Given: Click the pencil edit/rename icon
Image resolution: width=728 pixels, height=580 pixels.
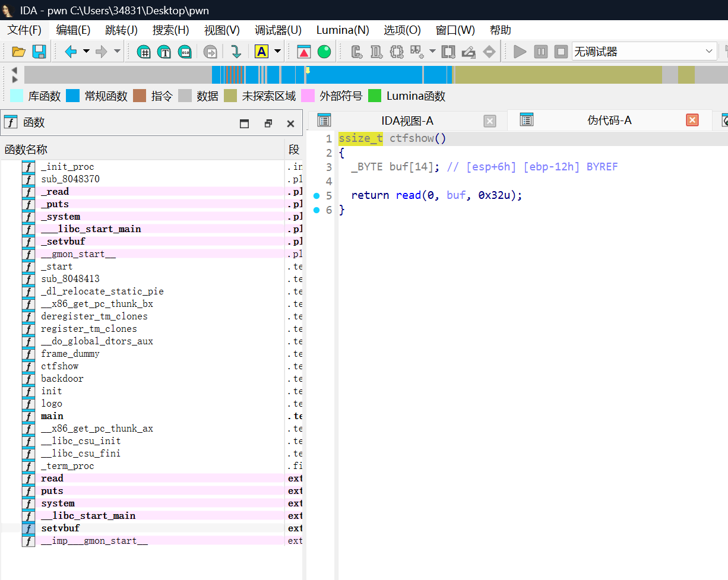Looking at the screenshot, I should pyautogui.click(x=469, y=52).
